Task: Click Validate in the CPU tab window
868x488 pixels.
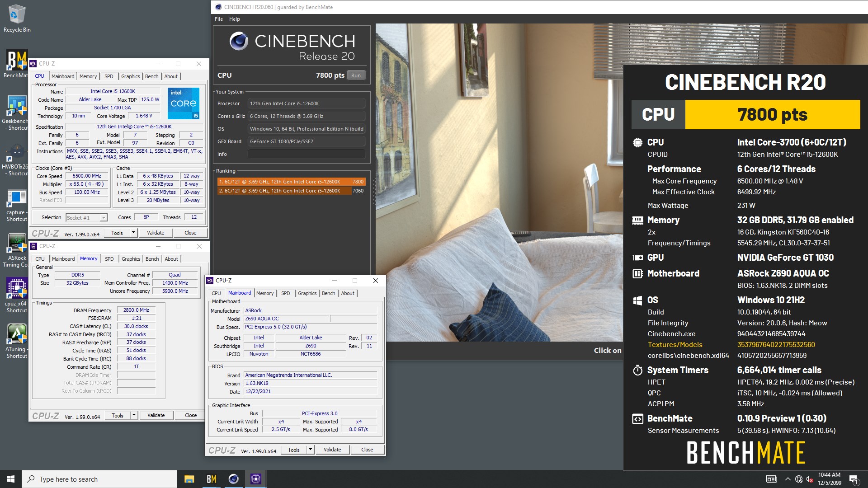Action: (156, 233)
